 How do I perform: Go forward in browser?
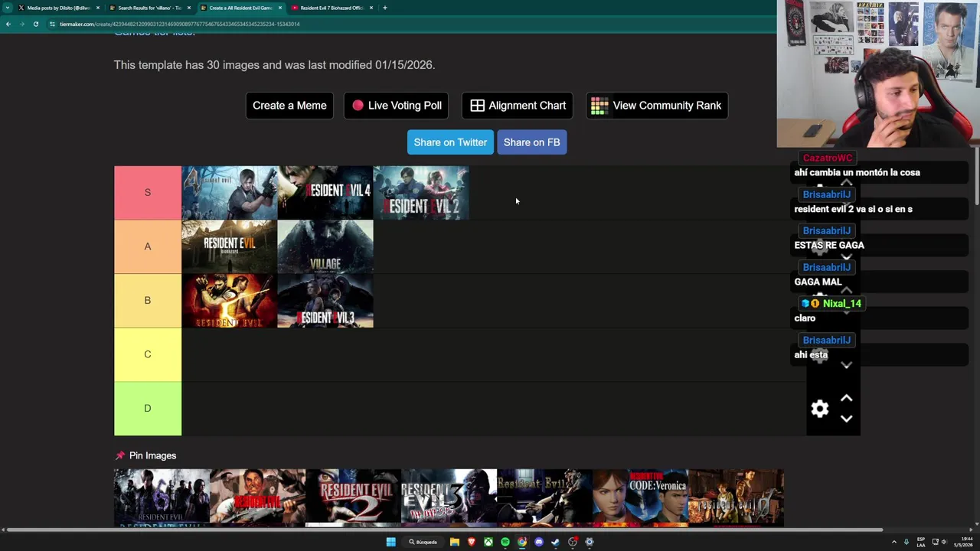(x=21, y=24)
